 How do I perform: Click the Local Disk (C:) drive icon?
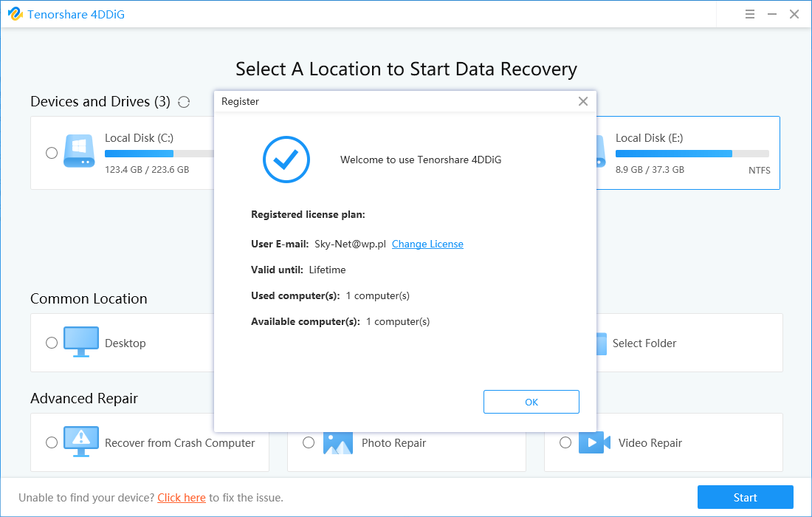click(79, 151)
